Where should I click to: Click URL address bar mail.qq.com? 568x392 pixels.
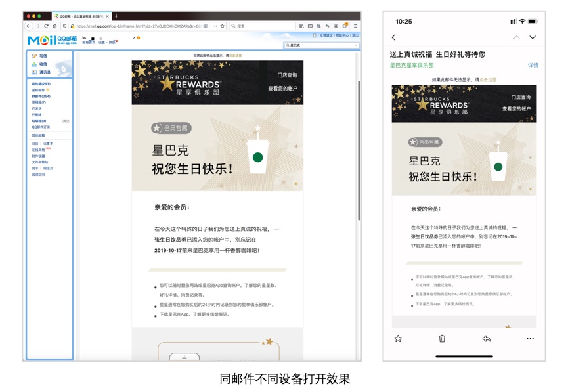click(x=139, y=26)
